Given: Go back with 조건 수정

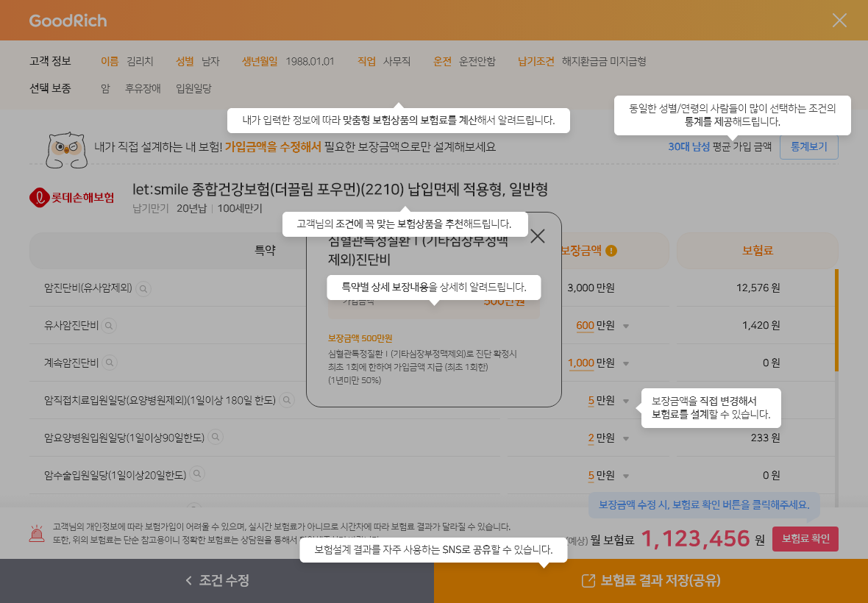Looking at the screenshot, I should pyautogui.click(x=217, y=580).
